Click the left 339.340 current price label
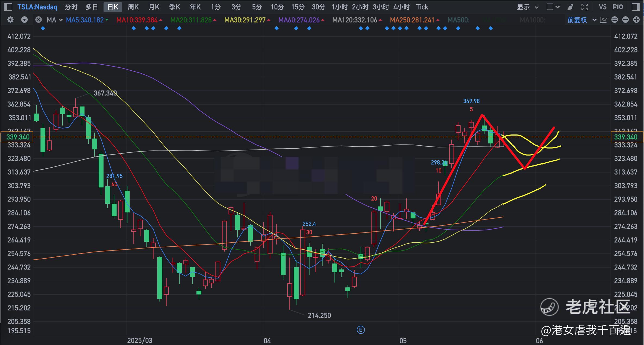This screenshot has height=345, width=644. pos(17,137)
